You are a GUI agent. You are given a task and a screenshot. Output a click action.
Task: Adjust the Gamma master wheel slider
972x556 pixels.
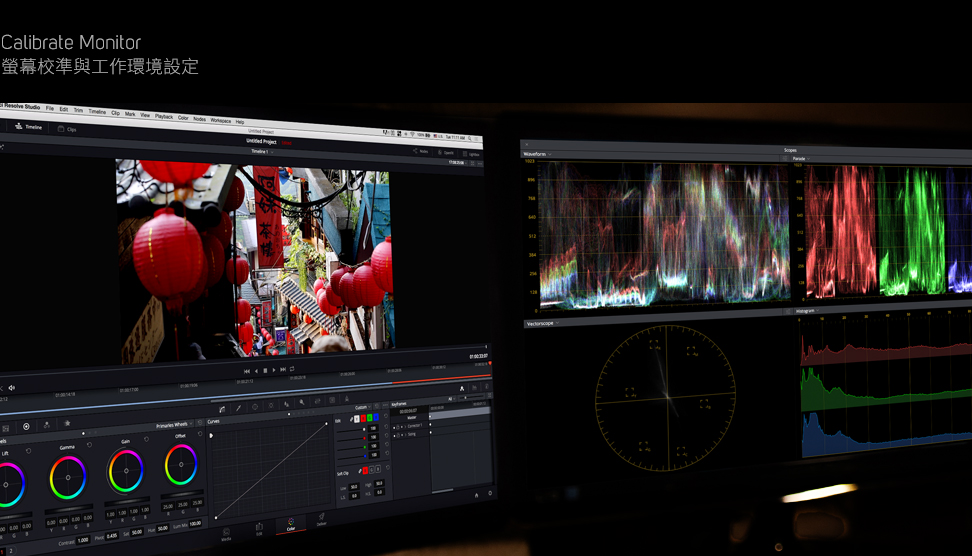69,509
